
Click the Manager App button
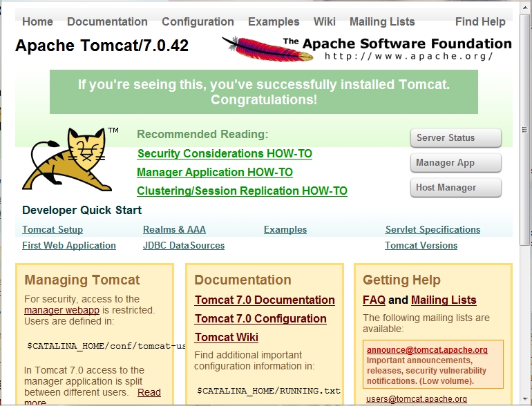click(x=456, y=163)
